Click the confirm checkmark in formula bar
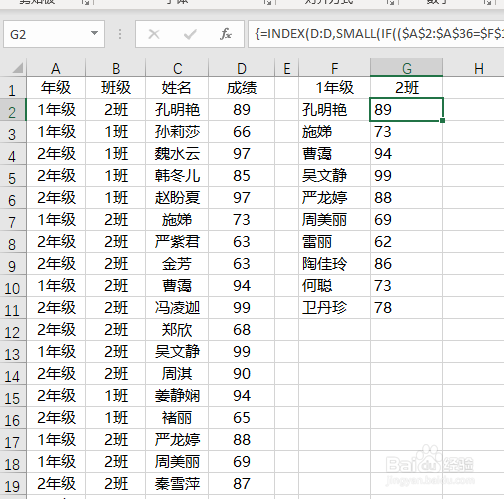This screenshot has width=504, height=499. coord(190,34)
